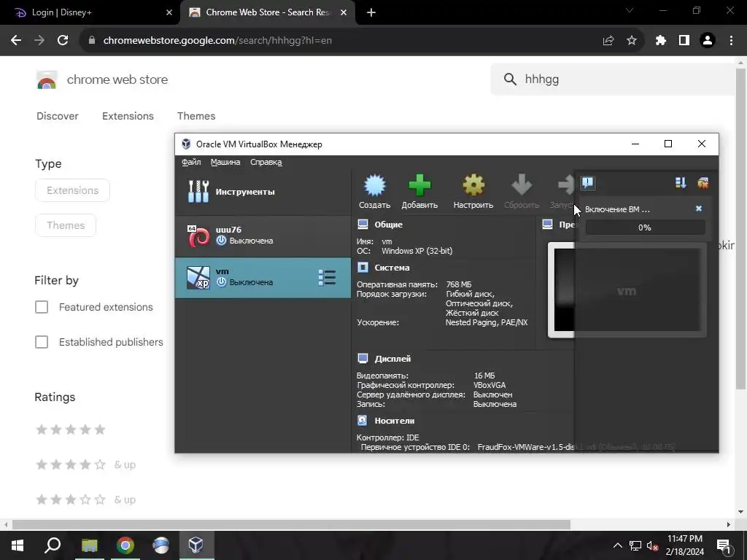Open the Discover tab in web store
Viewport: 747px width, 560px height.
(57, 116)
